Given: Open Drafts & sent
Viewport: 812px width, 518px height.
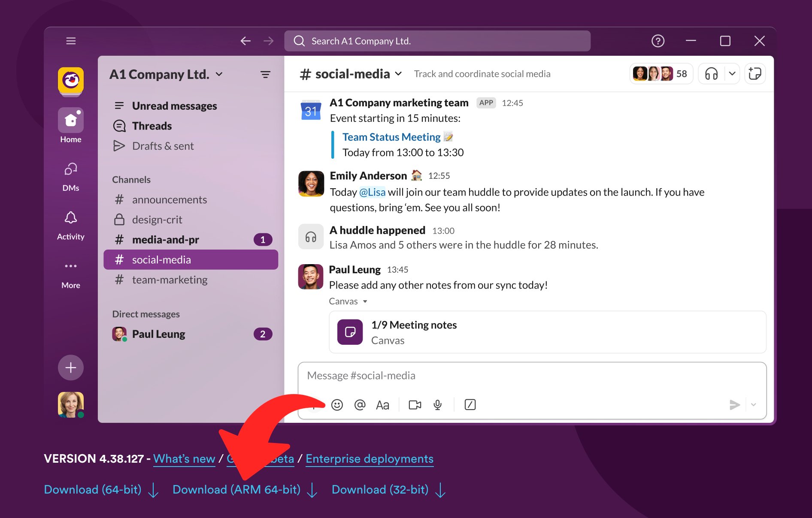Looking at the screenshot, I should pos(191,146).
